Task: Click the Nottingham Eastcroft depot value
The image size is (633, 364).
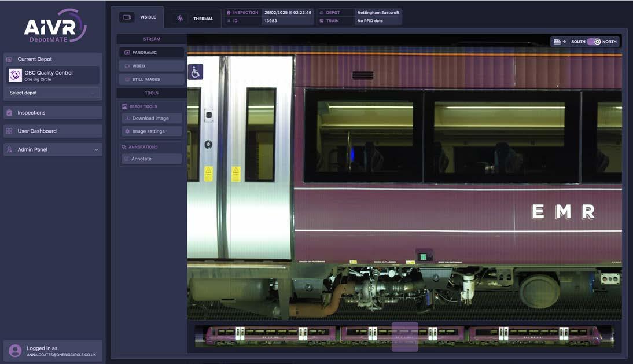Action: [x=378, y=13]
